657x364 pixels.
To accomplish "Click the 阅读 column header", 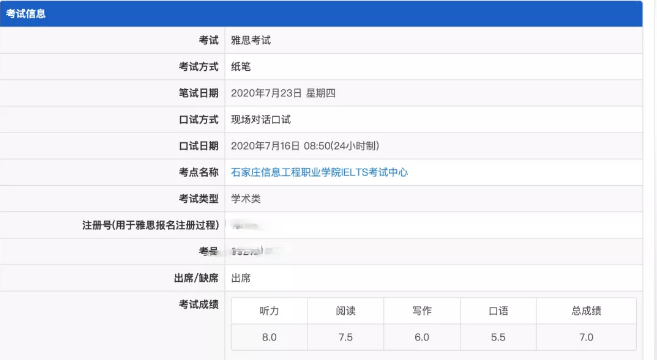I will point(346,311).
